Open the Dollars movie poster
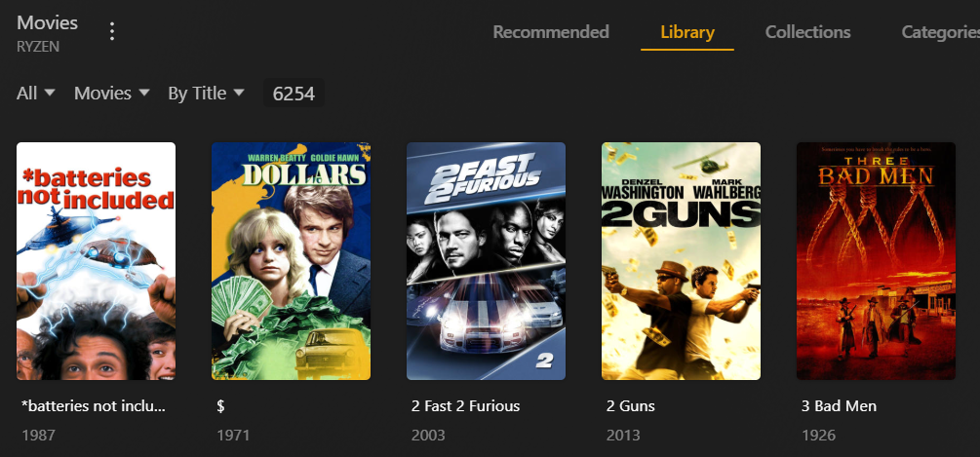Viewport: 980px width, 457px height. pyautogui.click(x=291, y=261)
